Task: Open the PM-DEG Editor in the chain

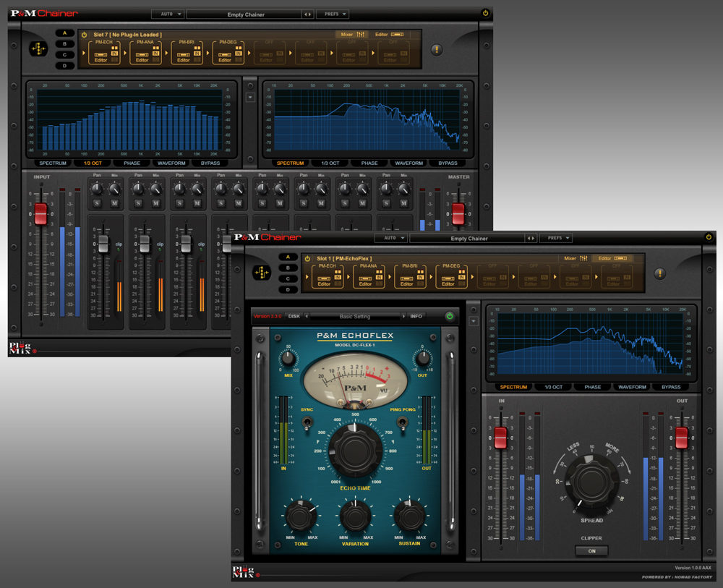Action: click(448, 284)
